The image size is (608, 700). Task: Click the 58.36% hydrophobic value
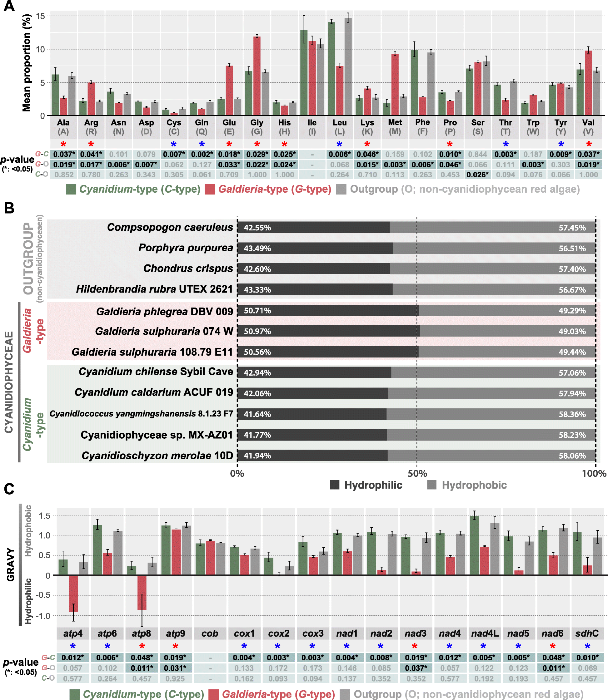tap(572, 414)
